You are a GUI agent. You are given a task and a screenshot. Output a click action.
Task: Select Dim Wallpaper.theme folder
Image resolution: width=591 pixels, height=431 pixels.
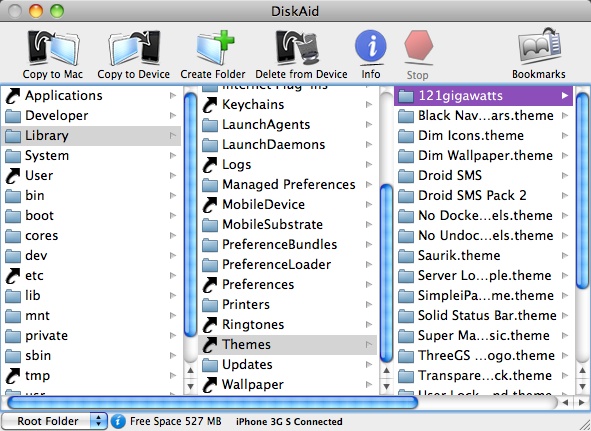click(x=484, y=156)
